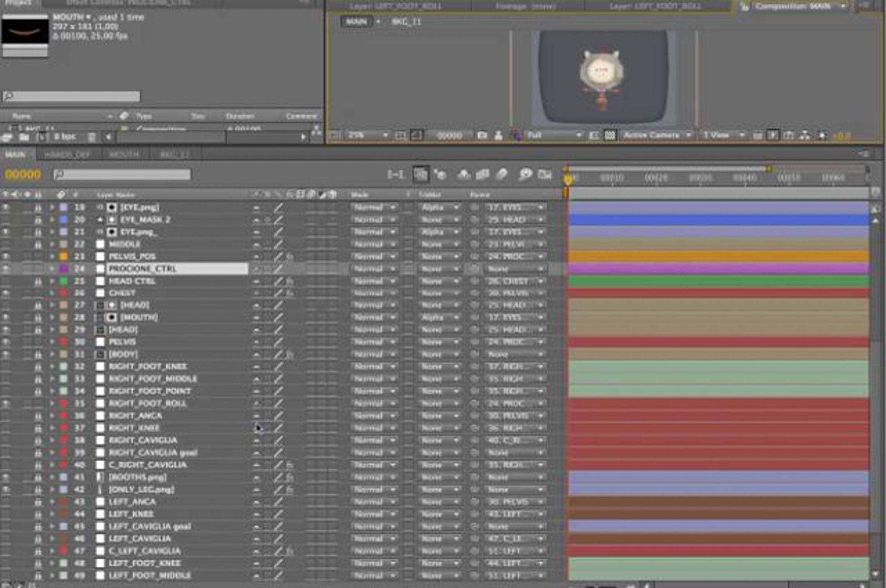Click the timeline layer search field

(122, 174)
